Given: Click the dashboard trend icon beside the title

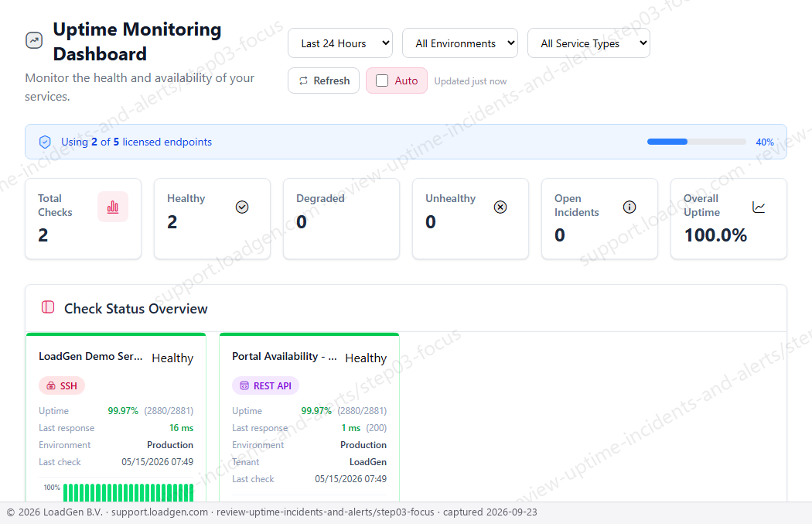Looking at the screenshot, I should point(34,40).
